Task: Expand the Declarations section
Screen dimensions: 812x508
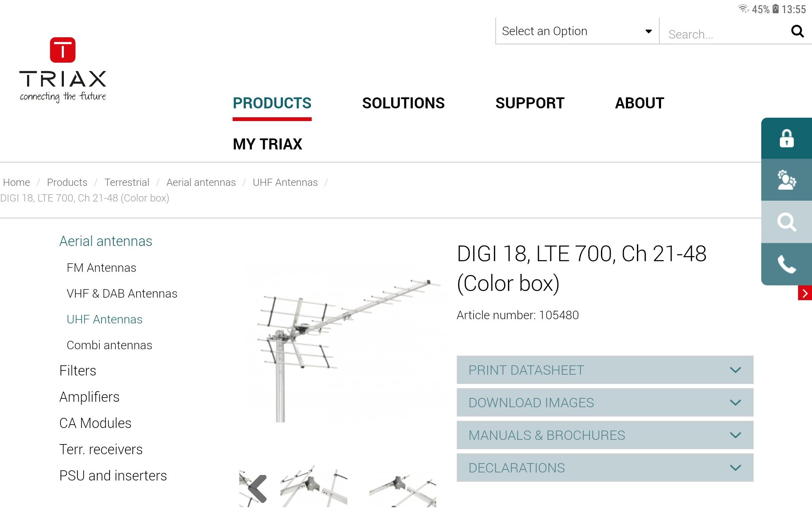Action: pos(605,468)
